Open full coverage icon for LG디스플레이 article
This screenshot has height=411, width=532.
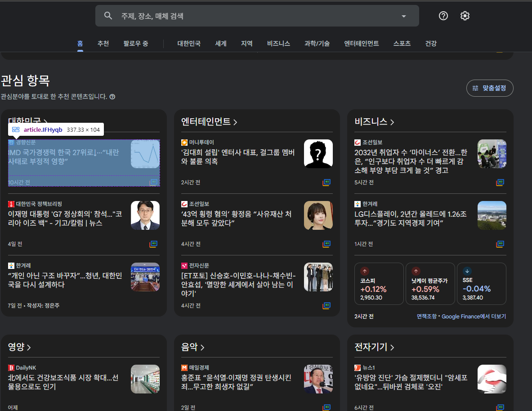[500, 244]
